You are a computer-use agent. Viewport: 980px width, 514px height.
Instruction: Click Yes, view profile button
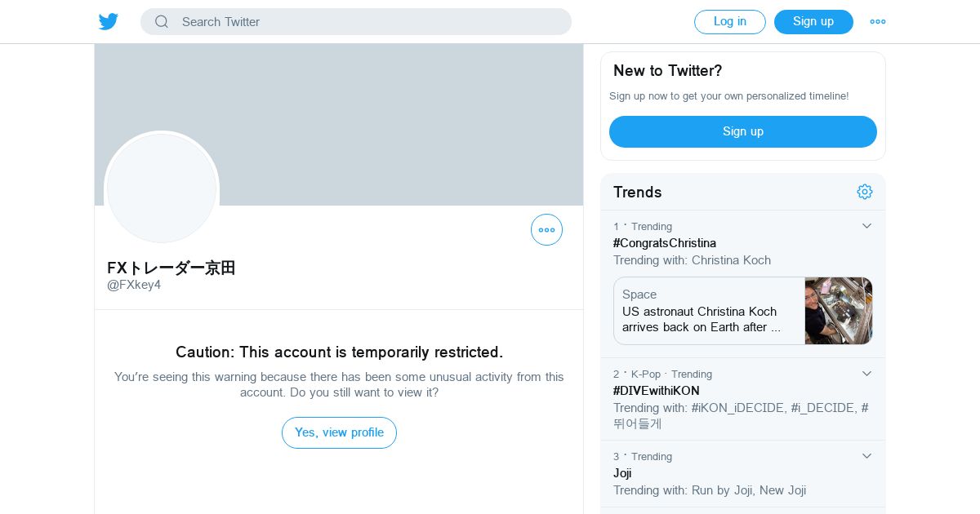339,432
